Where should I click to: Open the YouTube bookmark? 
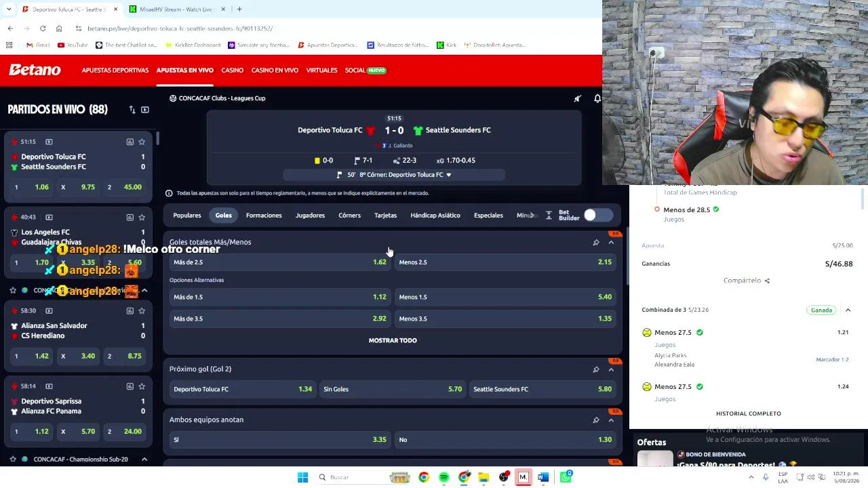click(x=73, y=45)
